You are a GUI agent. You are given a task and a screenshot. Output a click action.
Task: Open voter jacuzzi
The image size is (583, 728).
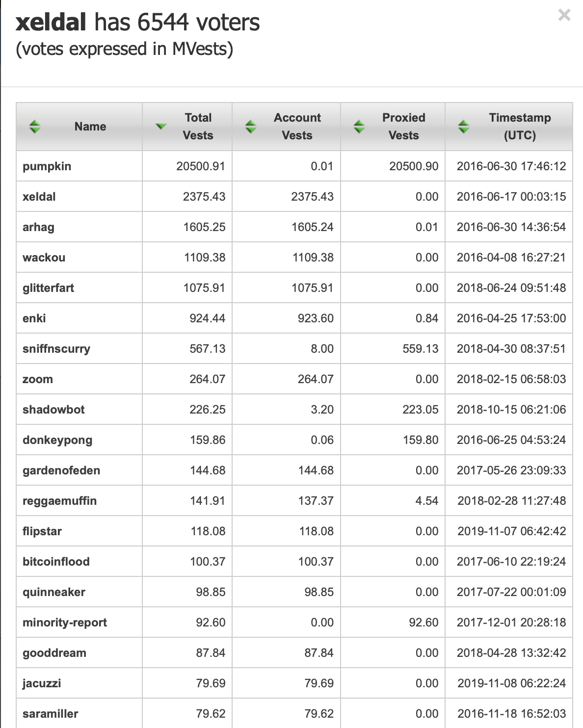(x=42, y=683)
